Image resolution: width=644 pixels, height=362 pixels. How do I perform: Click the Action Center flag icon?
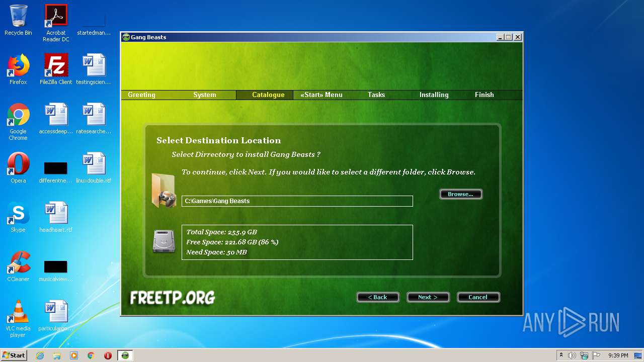click(596, 355)
